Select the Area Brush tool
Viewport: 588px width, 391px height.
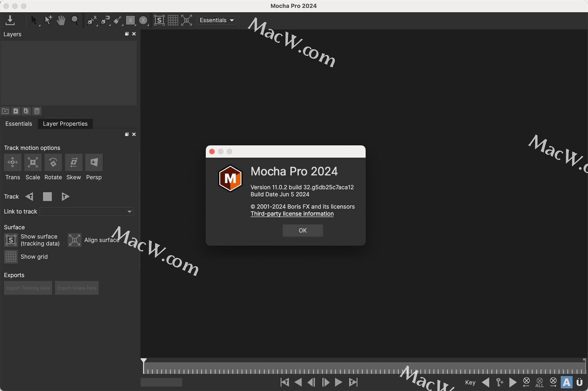click(117, 20)
